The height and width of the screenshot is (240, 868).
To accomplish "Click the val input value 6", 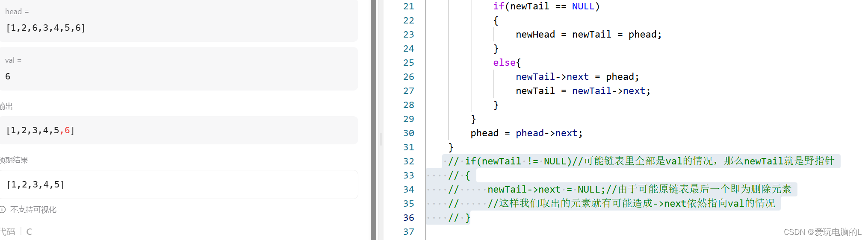I will click(8, 76).
